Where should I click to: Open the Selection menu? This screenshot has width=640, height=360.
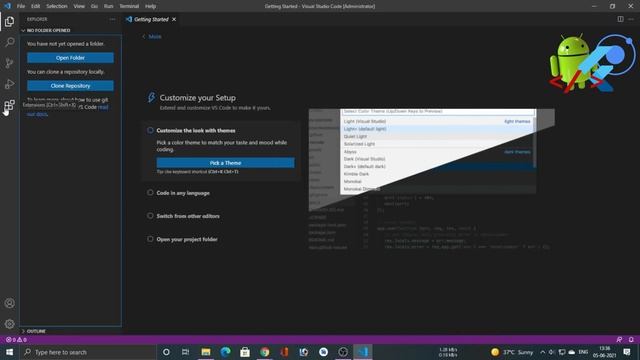pos(57,6)
